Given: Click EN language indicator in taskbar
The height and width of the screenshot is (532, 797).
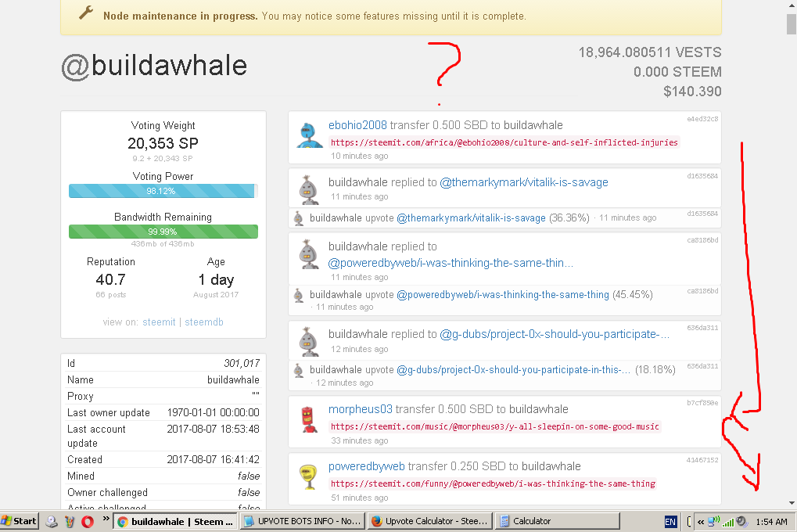Looking at the screenshot, I should point(670,522).
